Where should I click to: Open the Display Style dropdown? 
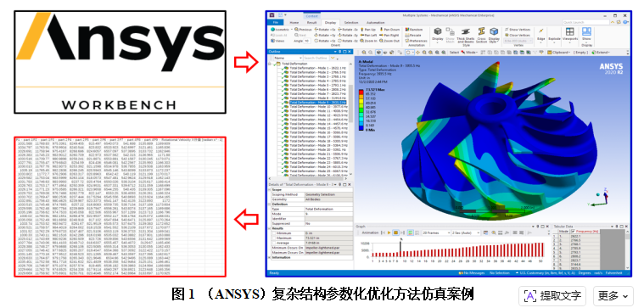[x=494, y=36]
